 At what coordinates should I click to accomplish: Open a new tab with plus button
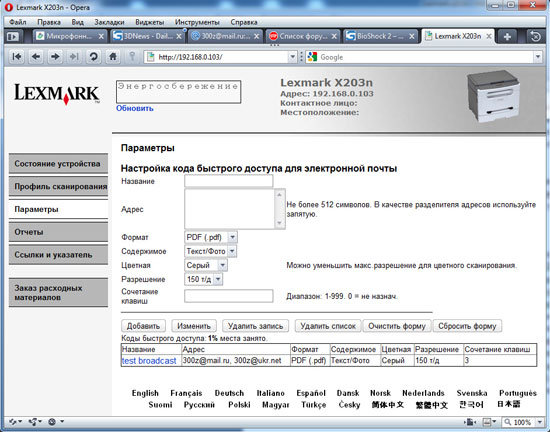click(x=507, y=36)
